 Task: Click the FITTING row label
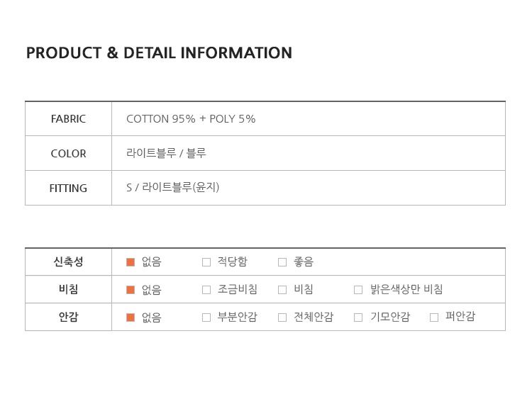tap(68, 188)
